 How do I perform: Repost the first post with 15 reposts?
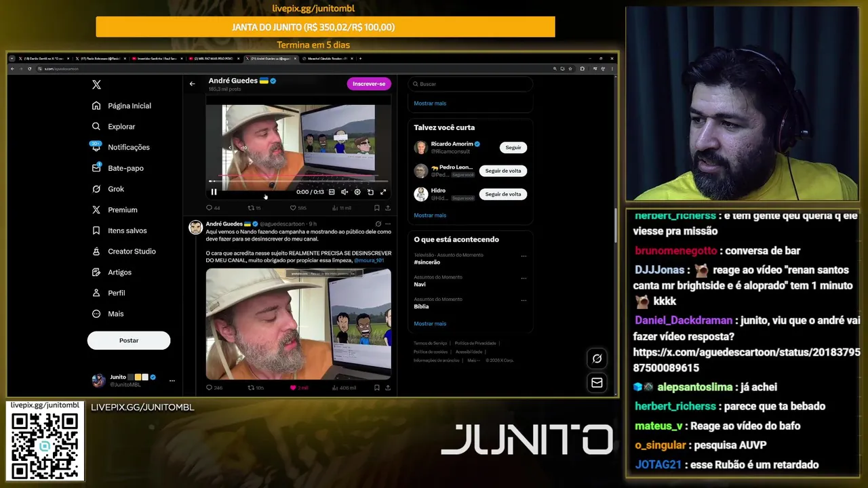[254, 208]
